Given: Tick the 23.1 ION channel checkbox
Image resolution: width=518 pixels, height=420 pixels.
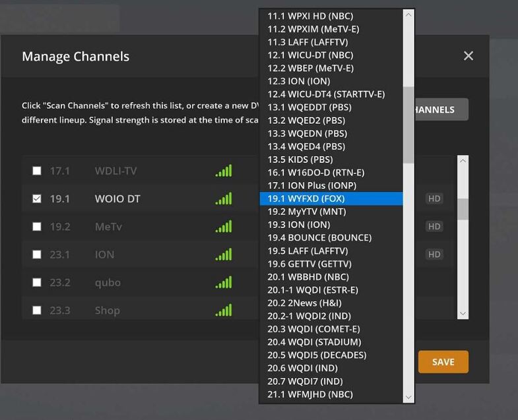Looking at the screenshot, I should [37, 255].
